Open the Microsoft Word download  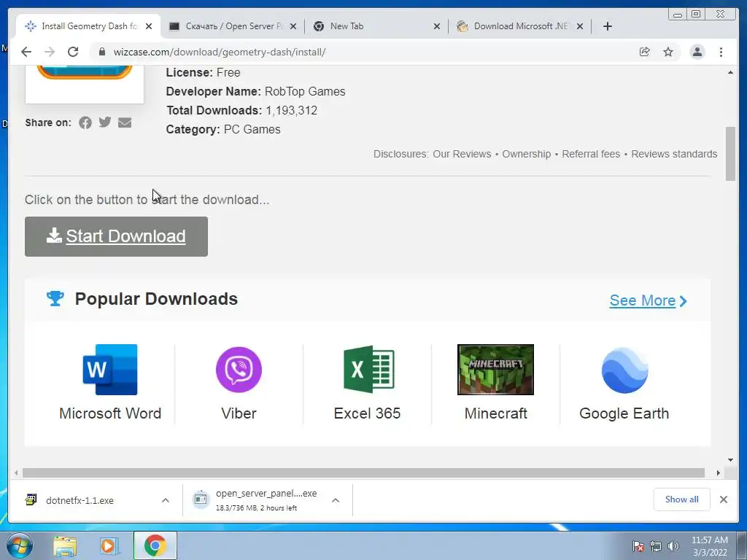[x=110, y=384]
